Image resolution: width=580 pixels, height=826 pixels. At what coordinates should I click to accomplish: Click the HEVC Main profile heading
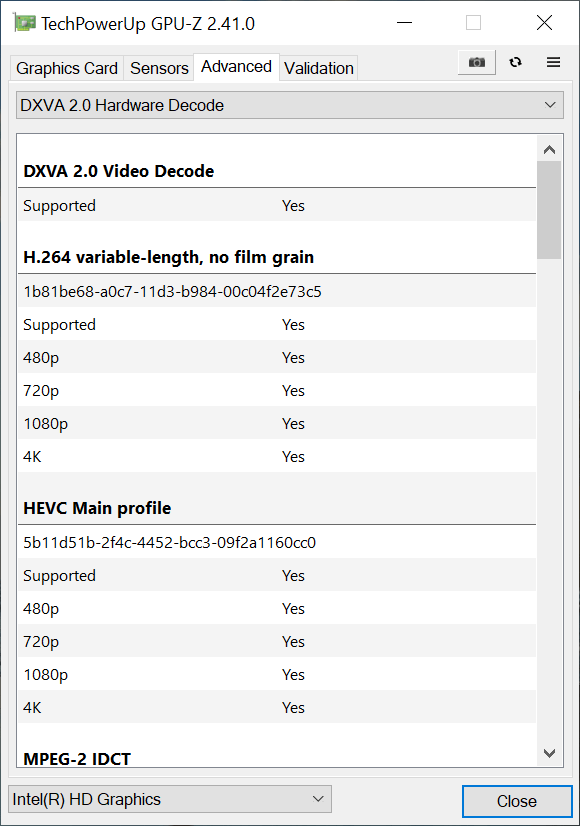coord(97,508)
